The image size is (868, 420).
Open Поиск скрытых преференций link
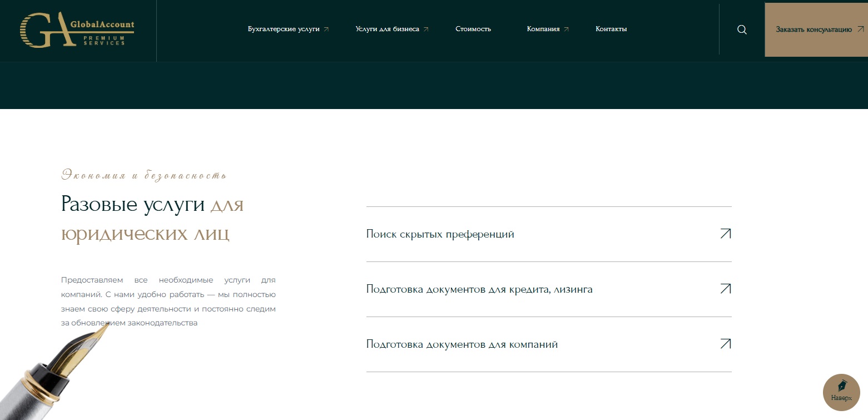pyautogui.click(x=440, y=234)
